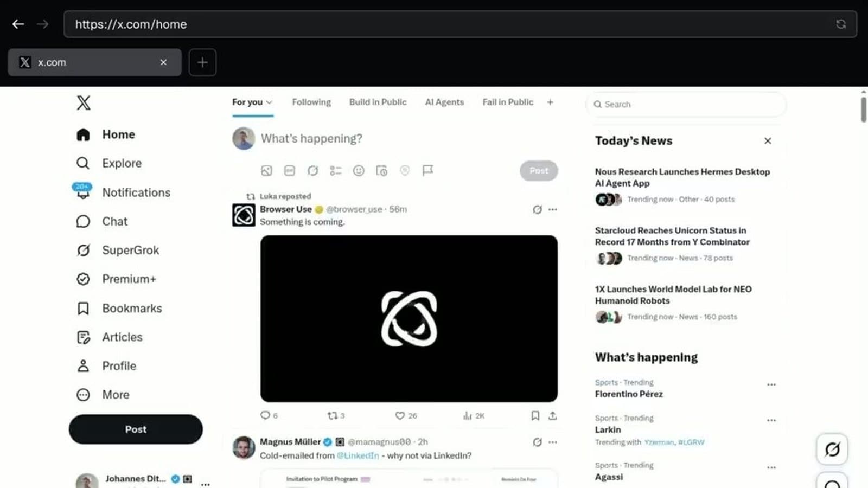
Task: Open Bookmarks in sidebar
Action: pyautogui.click(x=119, y=308)
